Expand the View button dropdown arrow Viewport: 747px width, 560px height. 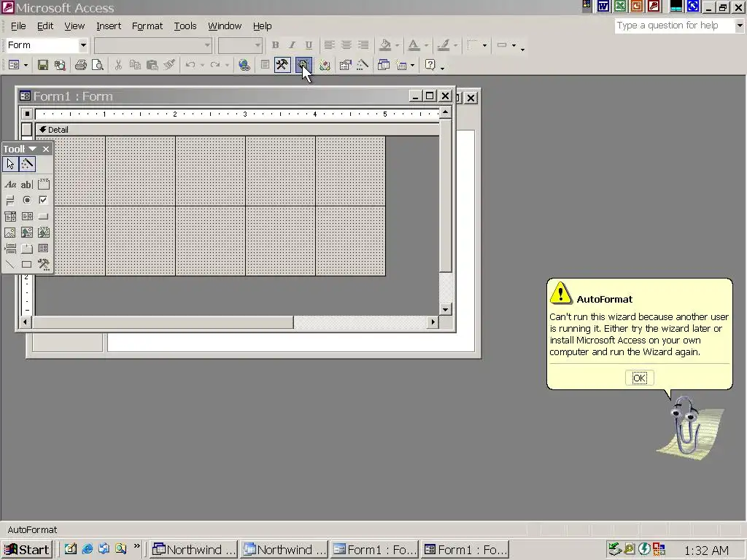tap(26, 65)
